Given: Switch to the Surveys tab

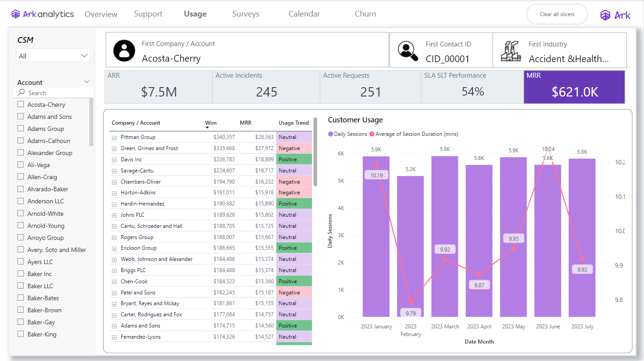Looking at the screenshot, I should click(245, 14).
